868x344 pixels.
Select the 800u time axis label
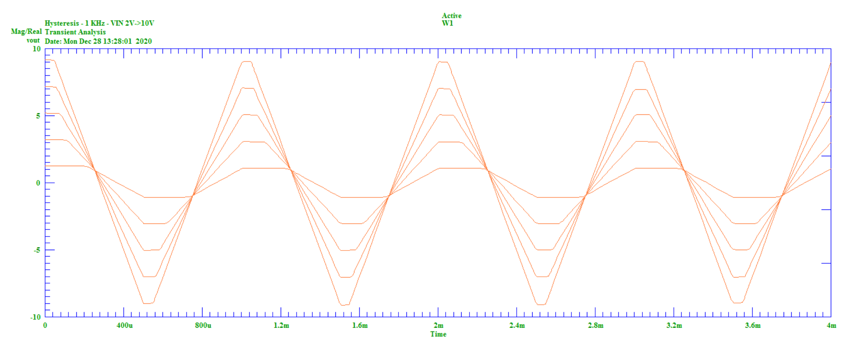[x=203, y=325]
